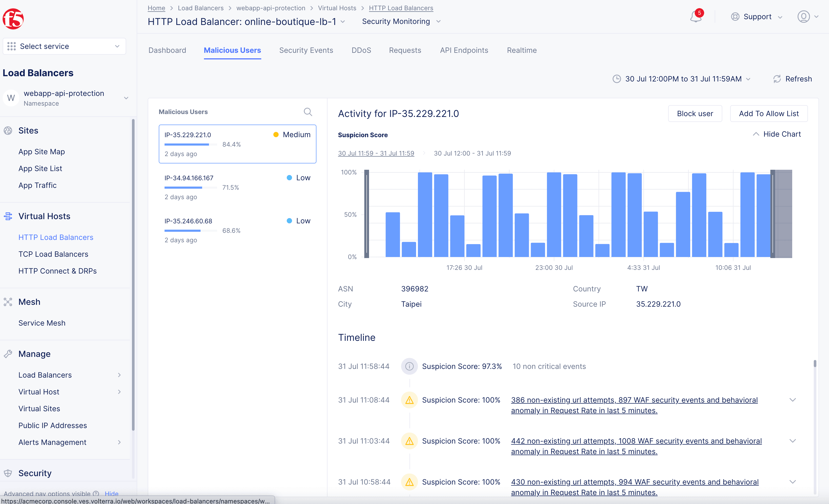
Task: Open the notifications bell icon
Action: 696,16
